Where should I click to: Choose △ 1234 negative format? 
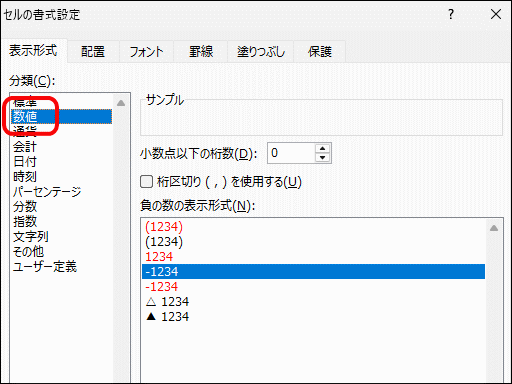[313, 302]
